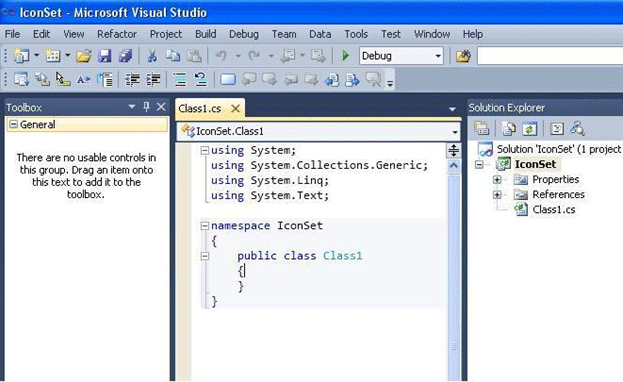Start debugging with the green play arrow

pyautogui.click(x=346, y=56)
